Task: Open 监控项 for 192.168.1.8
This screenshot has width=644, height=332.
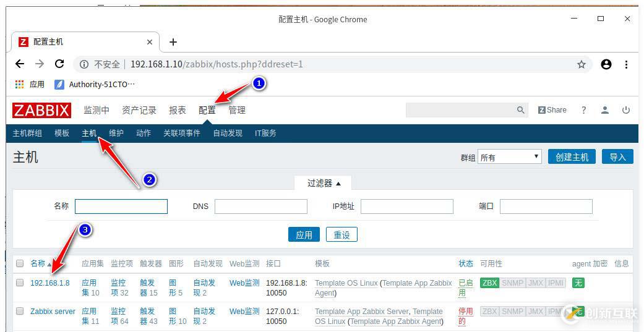Action: [x=118, y=287]
